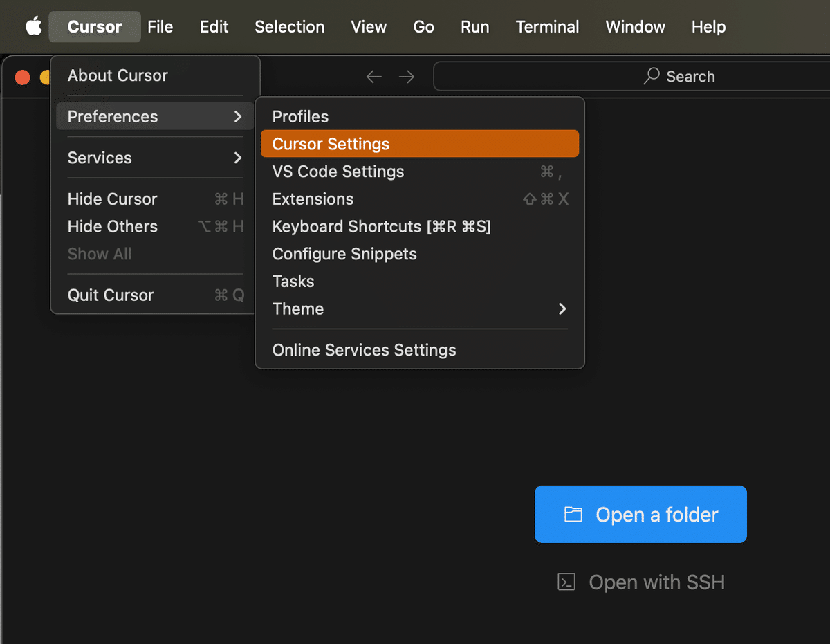830x644 pixels.
Task: Open the File menu
Action: (160, 26)
